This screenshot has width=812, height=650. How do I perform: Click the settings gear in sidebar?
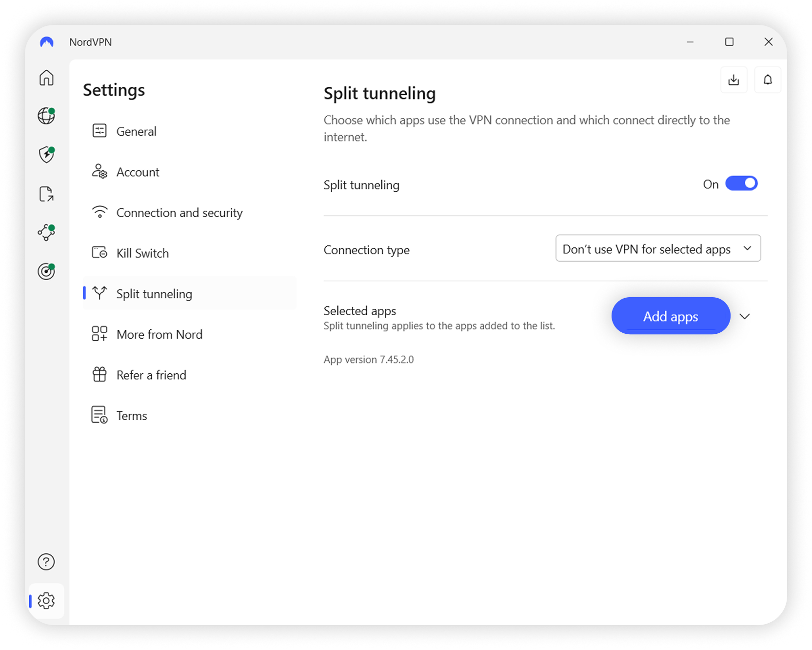coord(46,601)
